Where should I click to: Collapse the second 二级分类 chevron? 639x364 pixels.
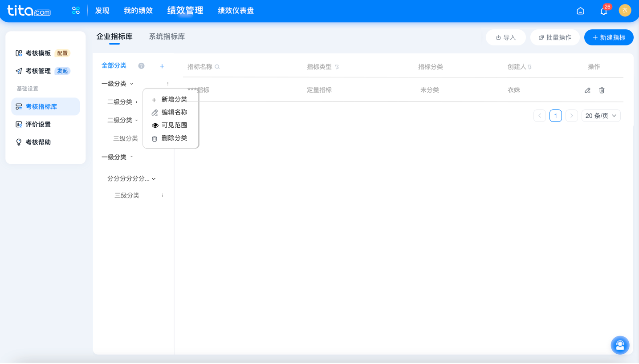click(136, 120)
